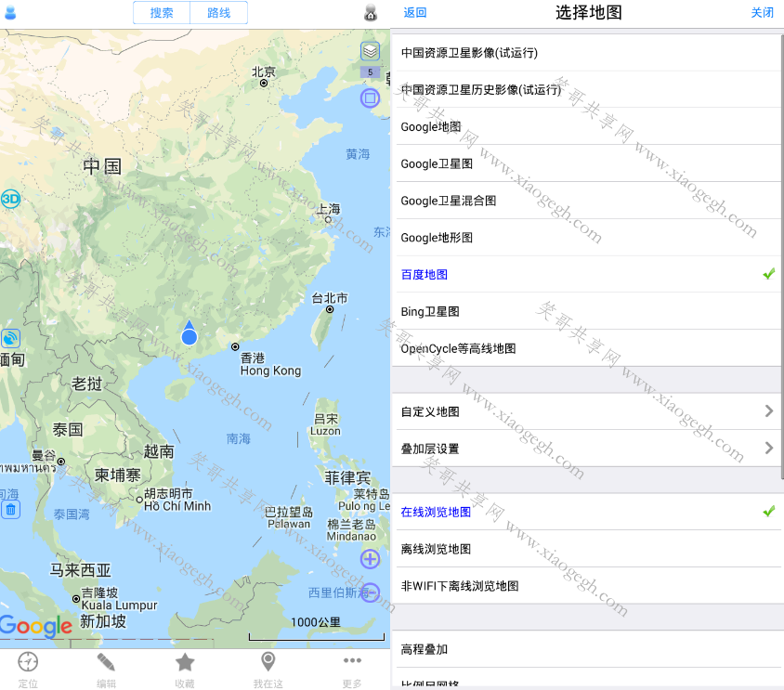
Task: Select the checked 百度地图 option
Action: [586, 275]
